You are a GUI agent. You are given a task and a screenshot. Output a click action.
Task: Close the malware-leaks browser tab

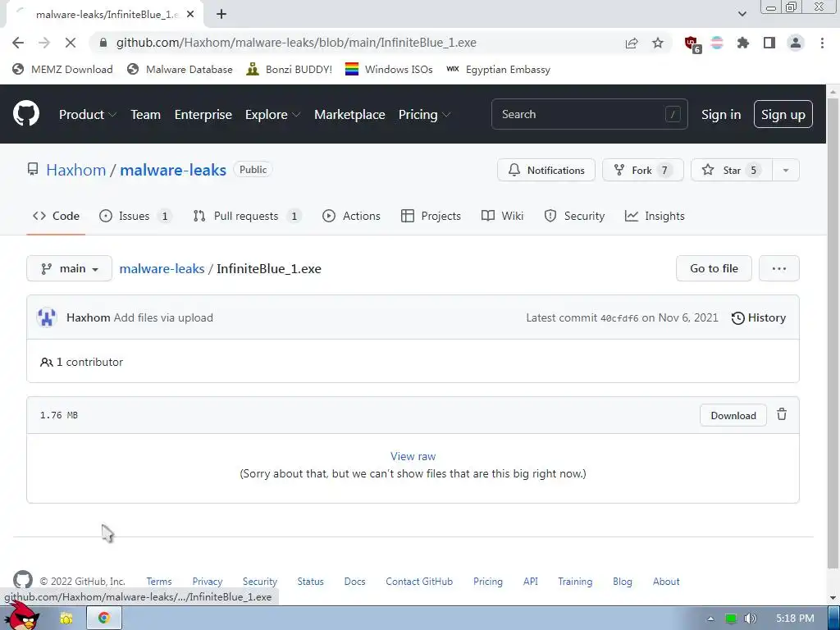(190, 15)
